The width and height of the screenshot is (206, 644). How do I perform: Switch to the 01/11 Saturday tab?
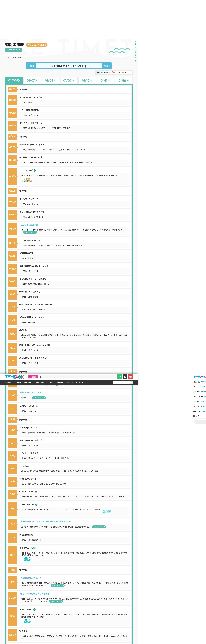pyautogui.click(x=105, y=80)
